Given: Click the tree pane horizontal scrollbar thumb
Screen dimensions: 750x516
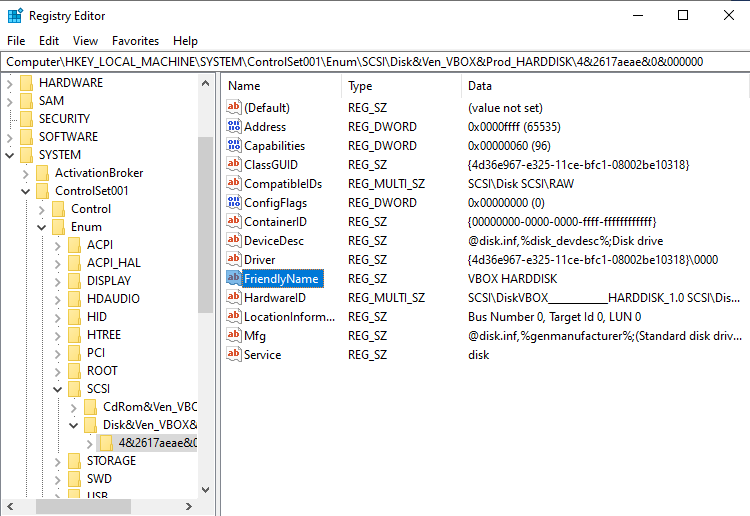Looking at the screenshot, I should 83,506.
